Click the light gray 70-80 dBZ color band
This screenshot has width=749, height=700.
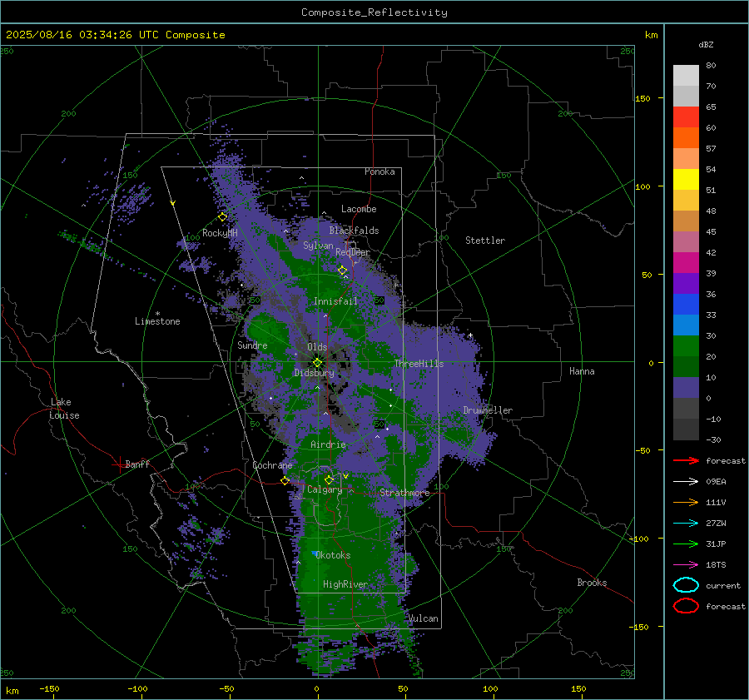[686, 76]
